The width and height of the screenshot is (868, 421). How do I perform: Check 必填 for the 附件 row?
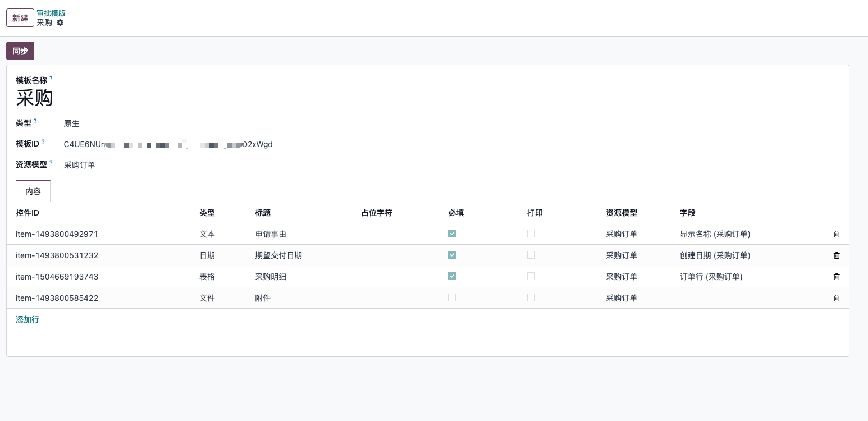point(452,298)
